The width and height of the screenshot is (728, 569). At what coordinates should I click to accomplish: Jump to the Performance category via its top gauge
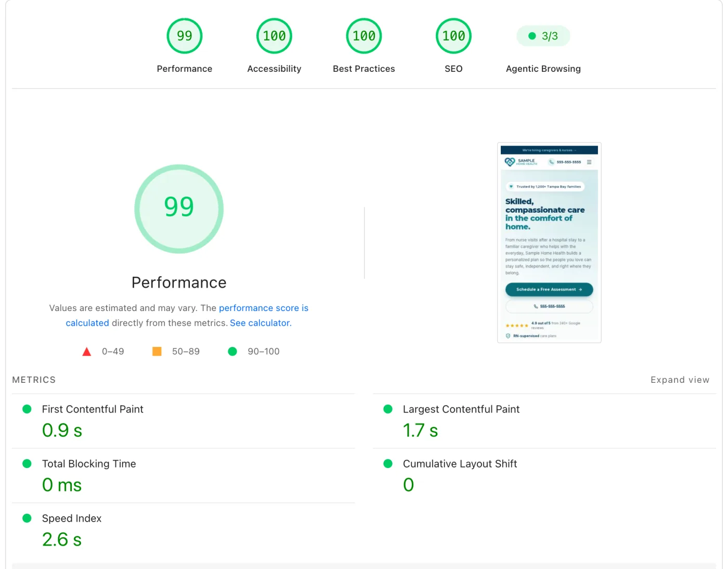tap(185, 36)
